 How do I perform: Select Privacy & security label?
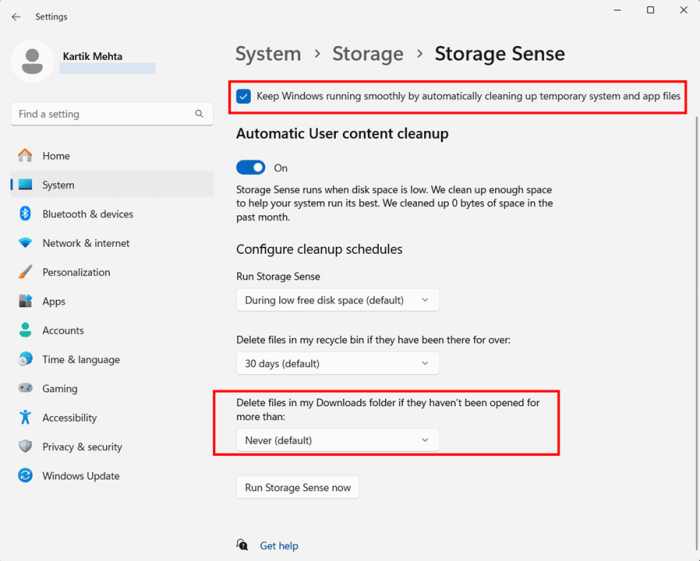82,447
